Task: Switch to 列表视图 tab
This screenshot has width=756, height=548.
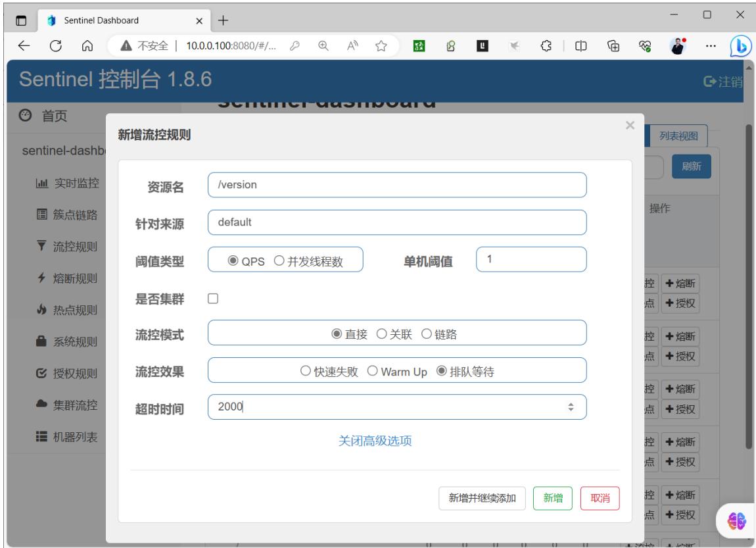Action: (678, 136)
